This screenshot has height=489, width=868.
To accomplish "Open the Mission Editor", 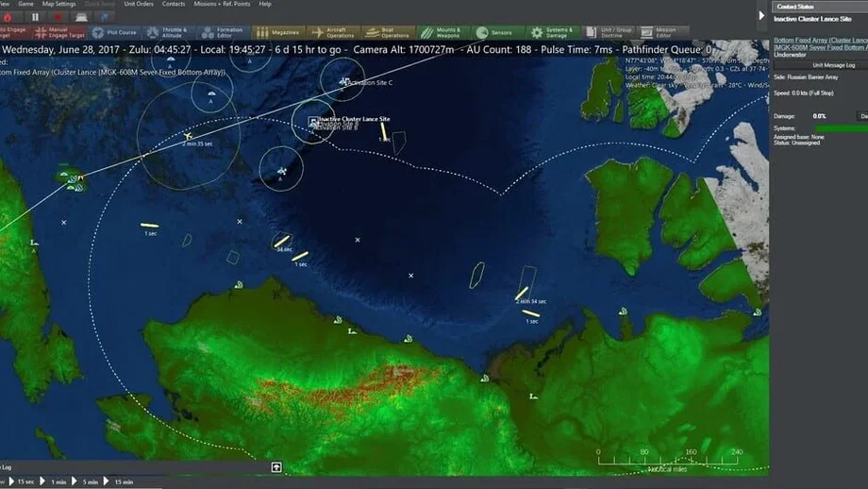I will click(x=662, y=33).
